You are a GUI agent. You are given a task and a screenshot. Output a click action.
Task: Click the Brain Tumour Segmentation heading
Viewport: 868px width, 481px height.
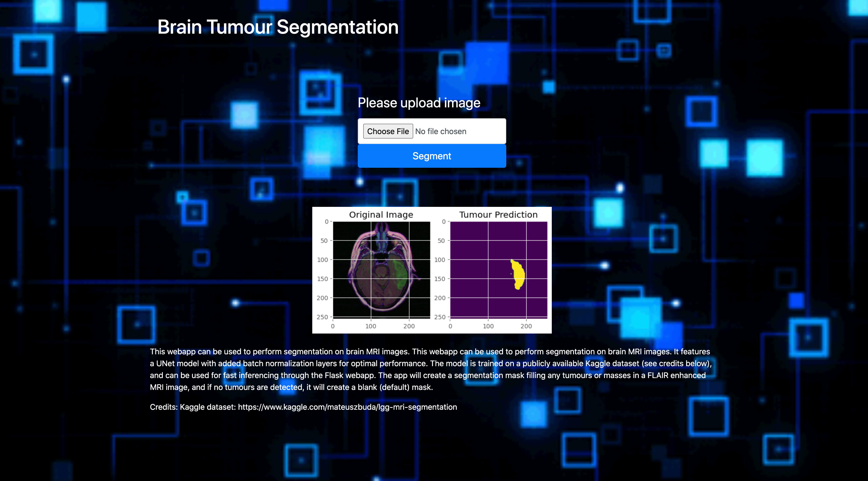click(x=278, y=27)
